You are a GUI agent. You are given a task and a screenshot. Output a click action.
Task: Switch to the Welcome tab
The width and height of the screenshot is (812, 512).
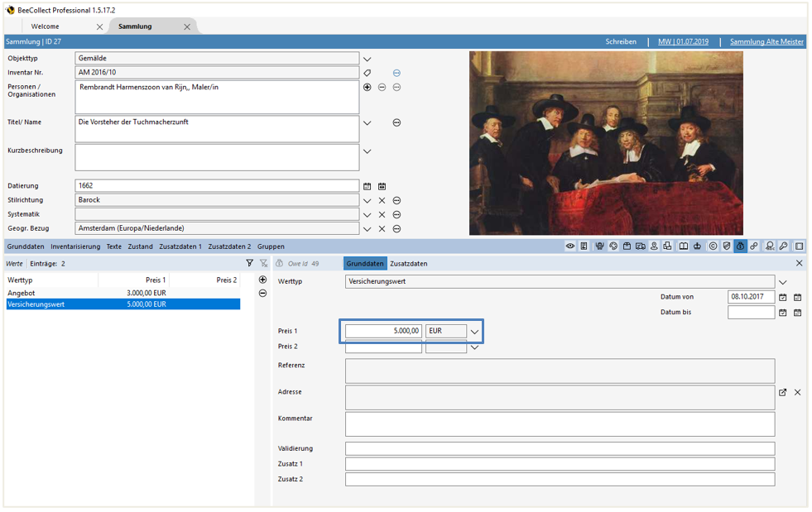coord(46,26)
